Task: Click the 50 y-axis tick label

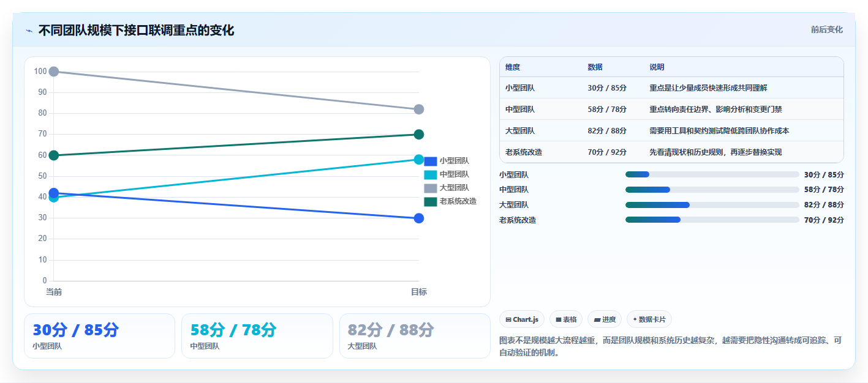Action: (x=42, y=176)
